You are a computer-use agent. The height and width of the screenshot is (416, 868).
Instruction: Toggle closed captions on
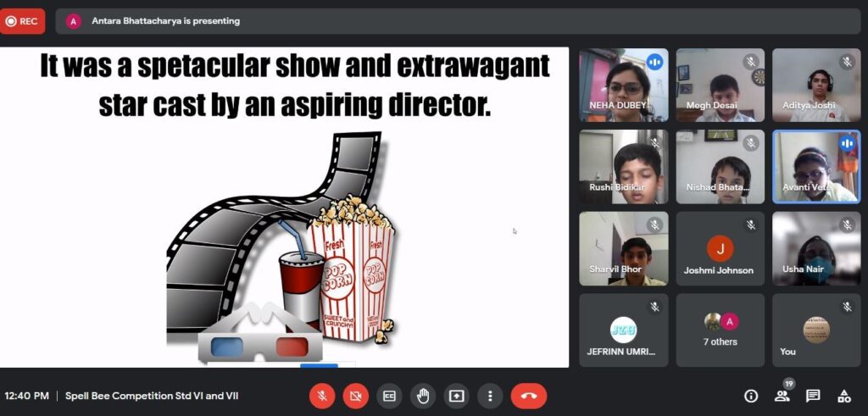coord(389,396)
